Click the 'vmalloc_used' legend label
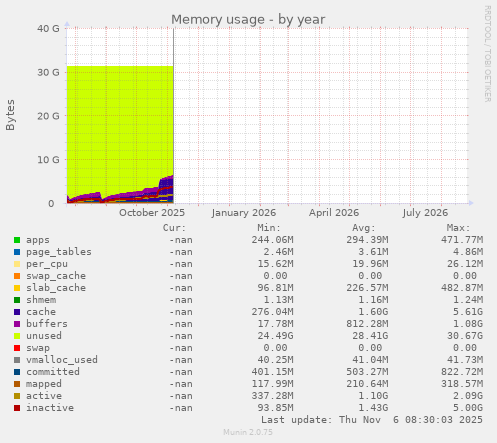The image size is (497, 443). pyautogui.click(x=62, y=360)
